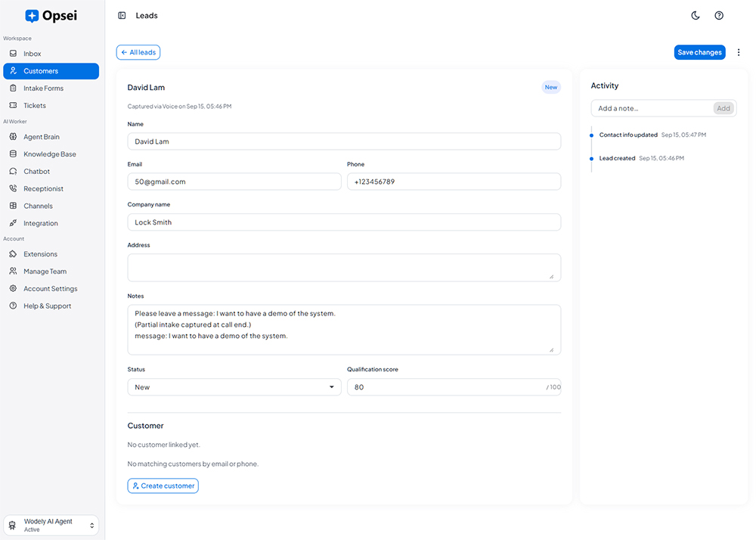Navigate to Knowledge Base
756x540 pixels.
pyautogui.click(x=51, y=154)
